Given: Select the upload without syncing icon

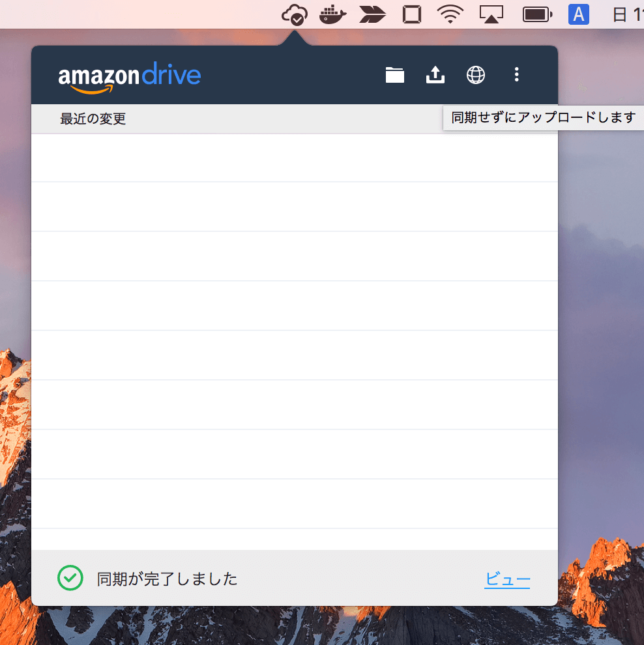Looking at the screenshot, I should pyautogui.click(x=435, y=75).
